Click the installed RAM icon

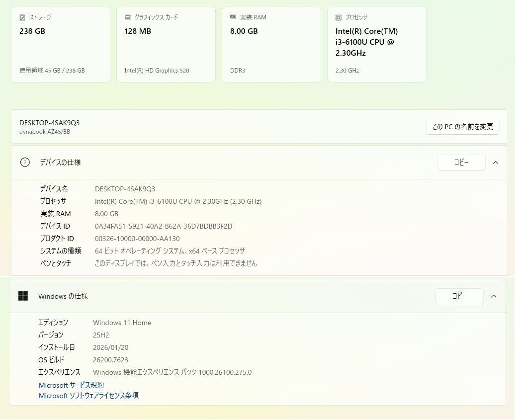coord(233,17)
